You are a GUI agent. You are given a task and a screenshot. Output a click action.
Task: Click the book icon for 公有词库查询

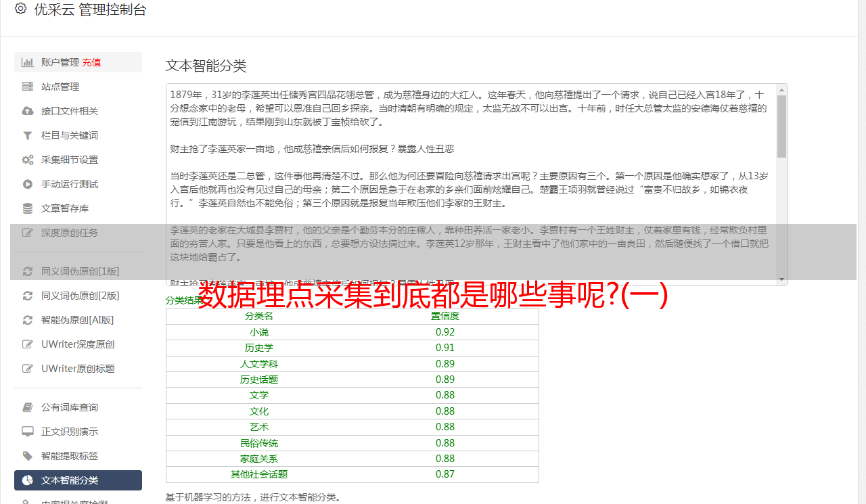tap(28, 407)
